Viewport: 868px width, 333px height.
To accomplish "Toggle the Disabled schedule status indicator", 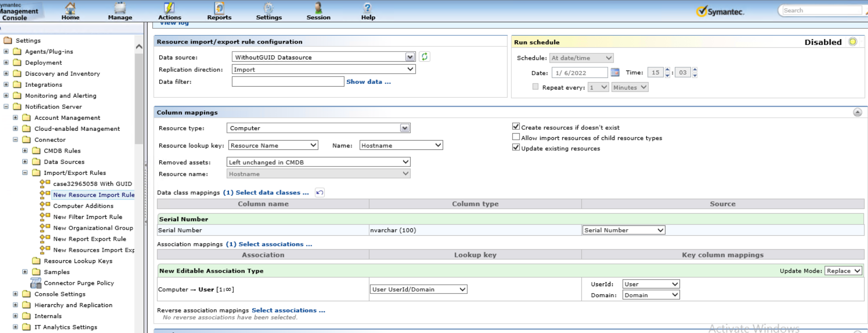I will [853, 42].
